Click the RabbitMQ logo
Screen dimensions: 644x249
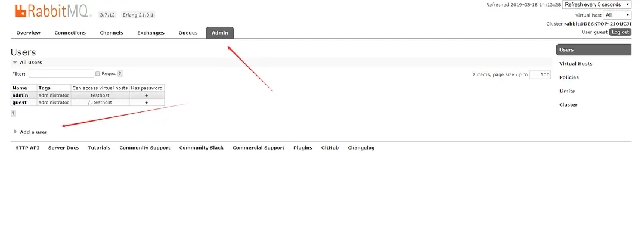(53, 11)
